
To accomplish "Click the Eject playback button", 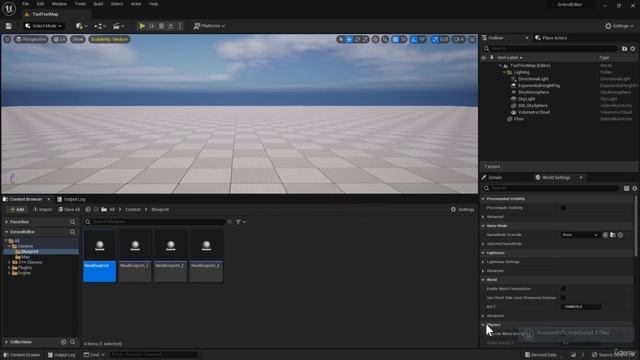I will pos(171,26).
